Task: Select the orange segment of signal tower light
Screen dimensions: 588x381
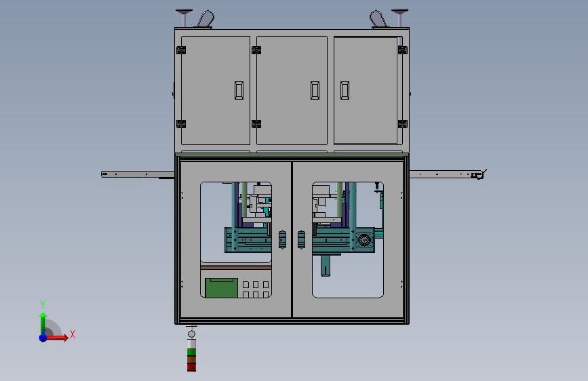Action: (x=192, y=359)
